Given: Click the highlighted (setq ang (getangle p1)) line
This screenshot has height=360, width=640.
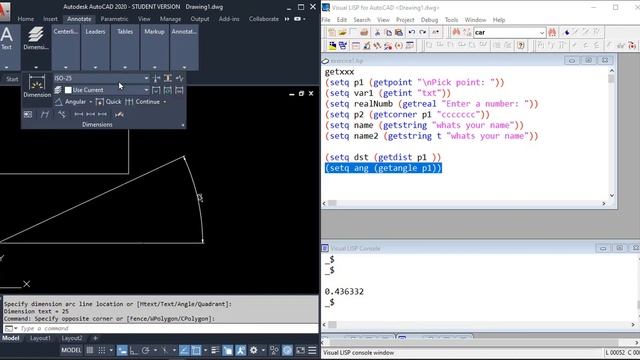Looking at the screenshot, I should coord(383,168).
